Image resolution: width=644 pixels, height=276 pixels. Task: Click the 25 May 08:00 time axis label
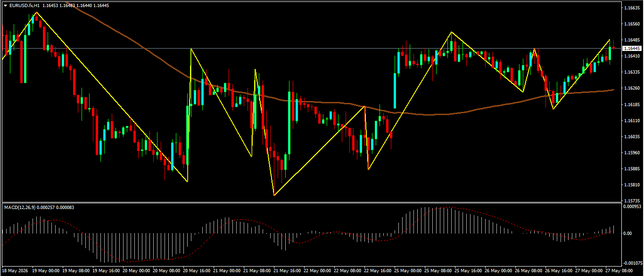438,271
